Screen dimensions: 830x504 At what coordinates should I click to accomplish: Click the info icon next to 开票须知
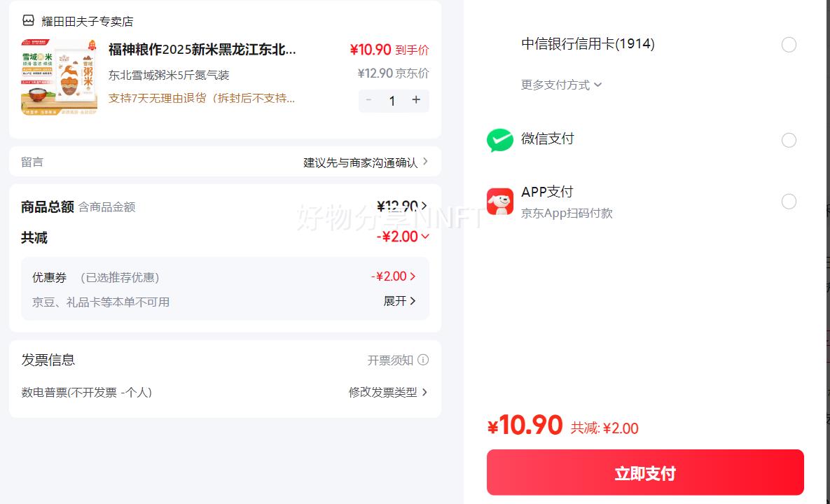point(423,360)
